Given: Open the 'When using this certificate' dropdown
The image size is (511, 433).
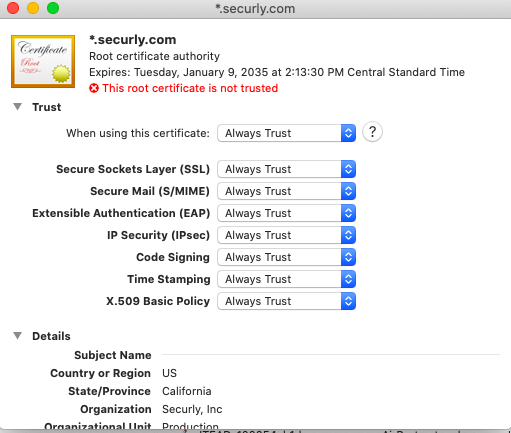Looking at the screenshot, I should click(287, 133).
